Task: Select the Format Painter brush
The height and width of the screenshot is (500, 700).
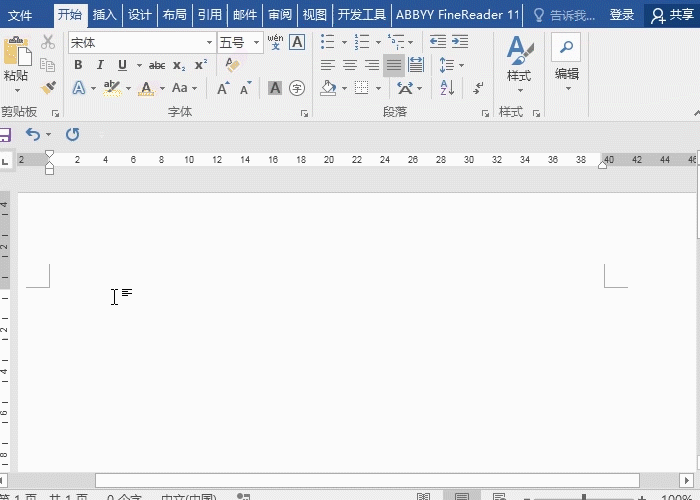Action: [48, 88]
